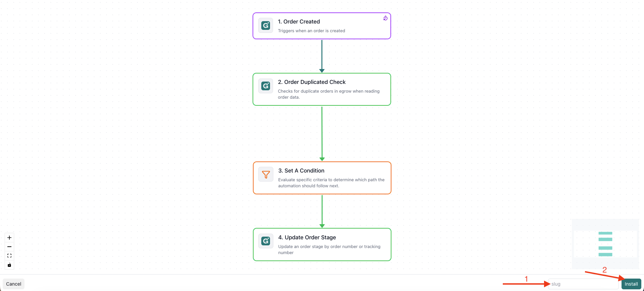Select the "3. Set A Condition" step title
Image resolution: width=644 pixels, height=291 pixels.
point(301,171)
